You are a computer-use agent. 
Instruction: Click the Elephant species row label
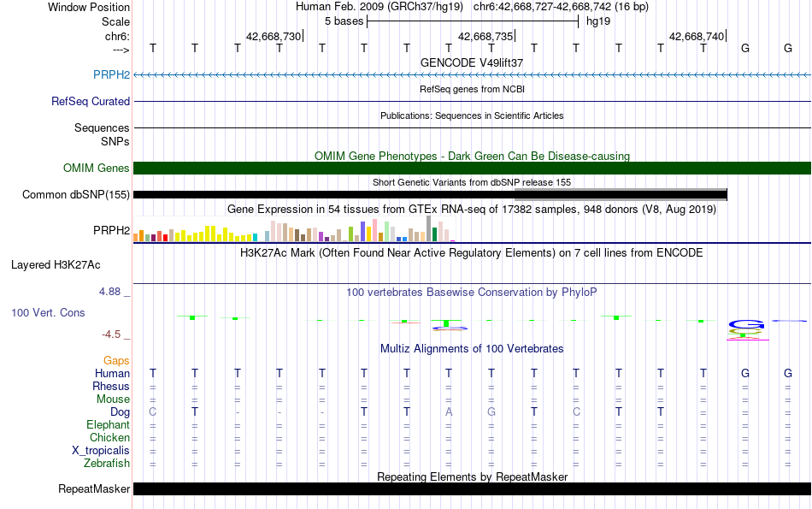[x=109, y=424]
